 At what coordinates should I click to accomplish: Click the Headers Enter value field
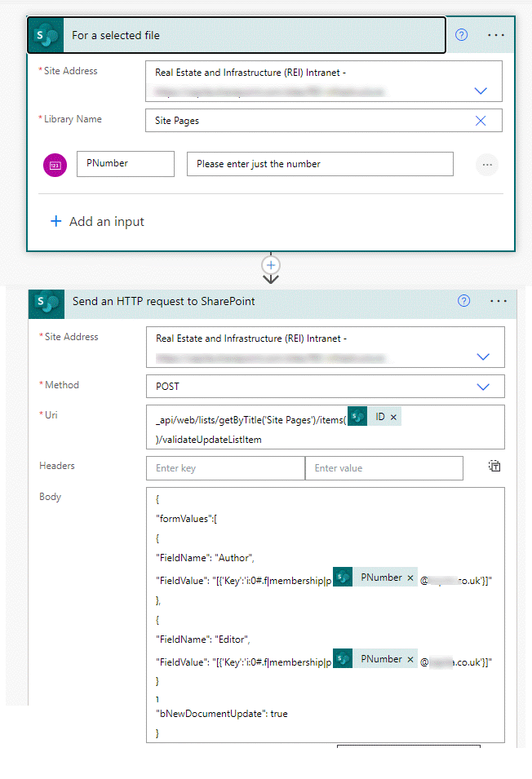point(384,468)
